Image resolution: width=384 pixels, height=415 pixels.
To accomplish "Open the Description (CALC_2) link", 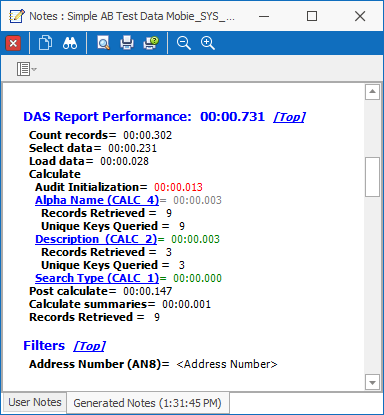I will pos(96,239).
